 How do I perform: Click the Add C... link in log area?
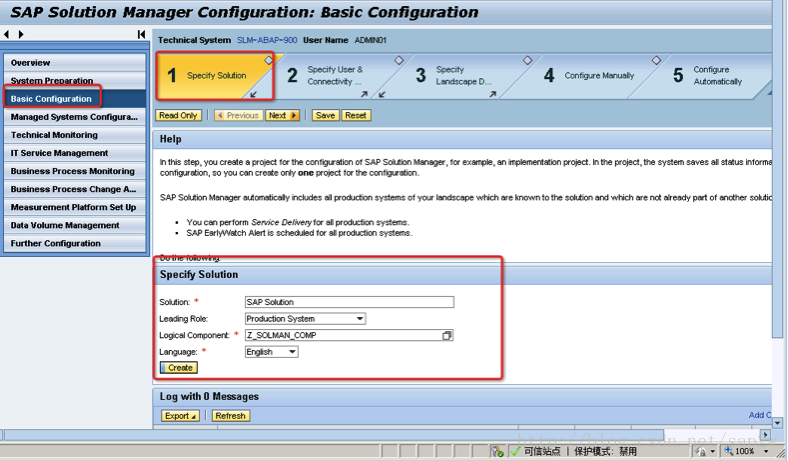point(759,415)
